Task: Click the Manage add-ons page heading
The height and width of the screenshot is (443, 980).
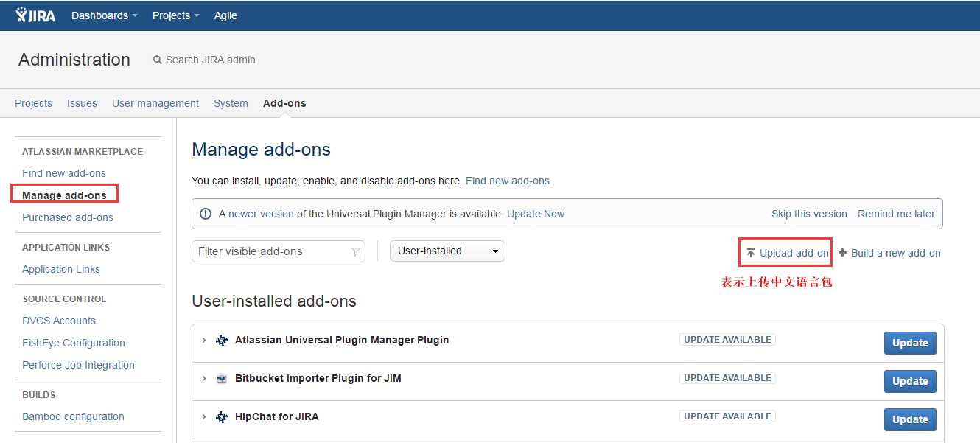Action: pyautogui.click(x=261, y=150)
